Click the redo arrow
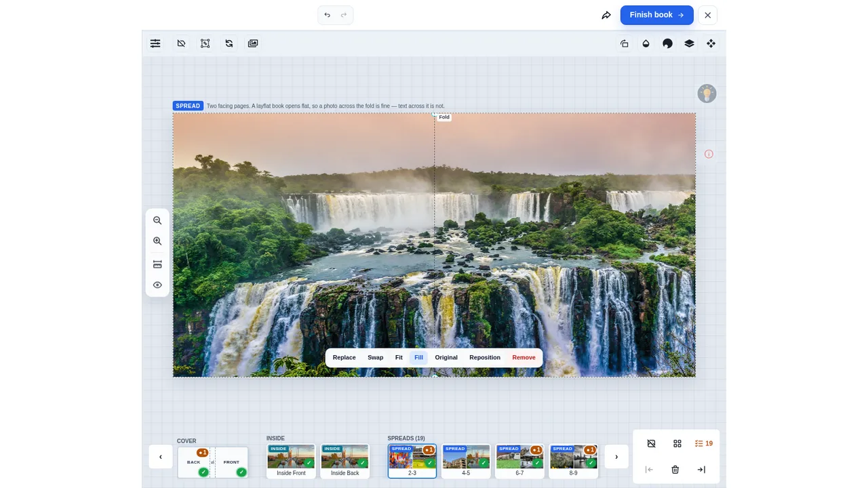This screenshot has height=488, width=868. tap(344, 15)
